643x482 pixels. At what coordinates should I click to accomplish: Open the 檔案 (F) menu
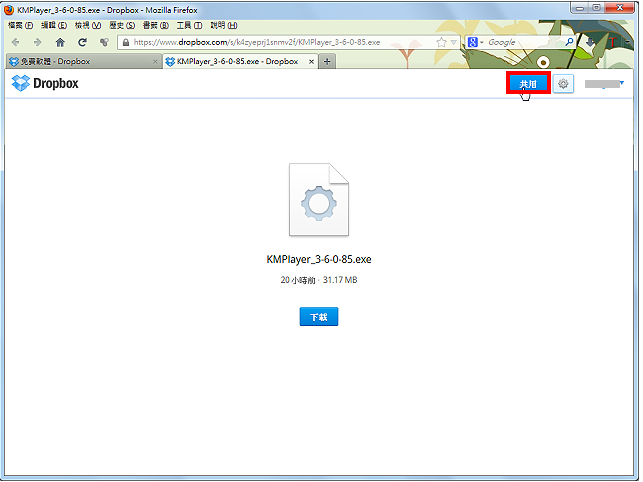point(21,25)
